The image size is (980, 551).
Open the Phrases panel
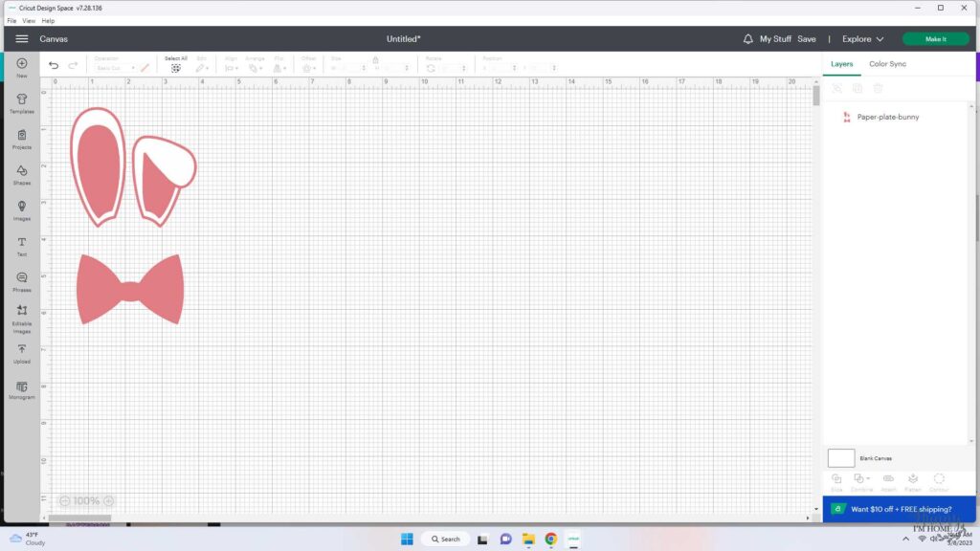point(22,282)
